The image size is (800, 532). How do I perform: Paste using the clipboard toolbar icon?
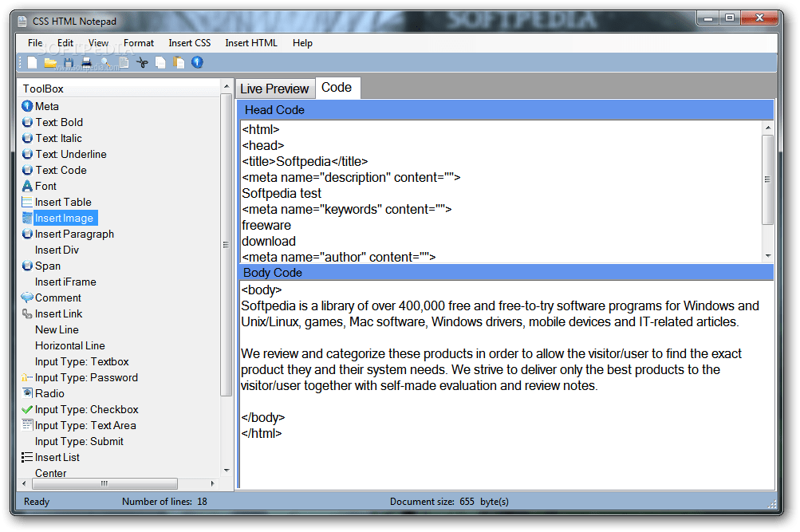(x=179, y=62)
